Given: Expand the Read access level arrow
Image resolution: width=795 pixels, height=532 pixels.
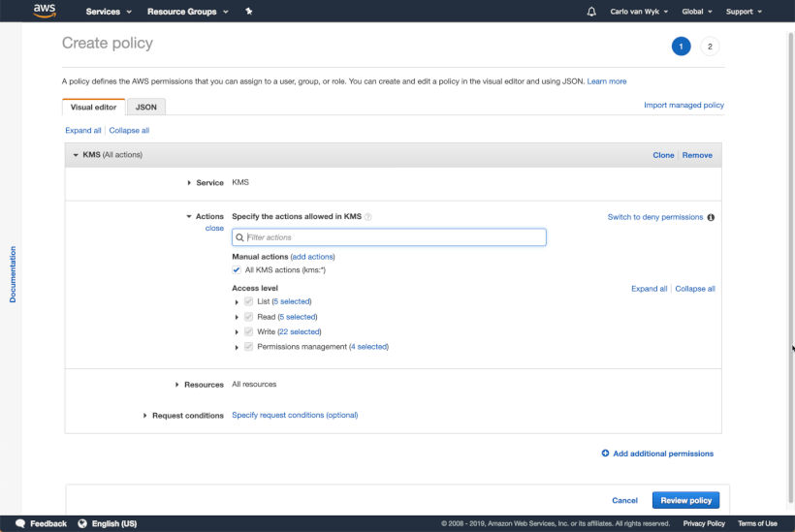Looking at the screenshot, I should tap(237, 317).
